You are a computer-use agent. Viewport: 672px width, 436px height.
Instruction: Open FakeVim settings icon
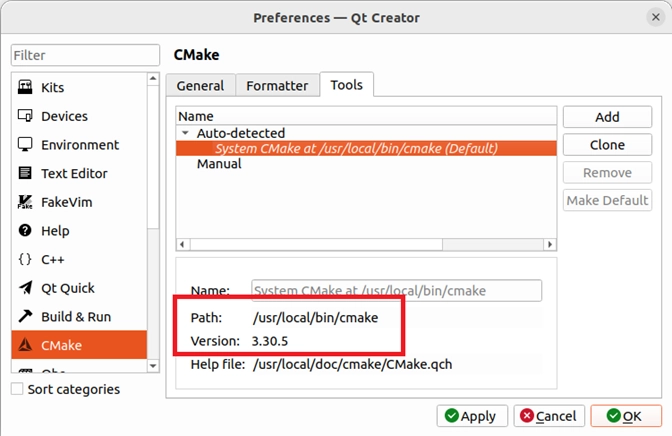point(26,202)
